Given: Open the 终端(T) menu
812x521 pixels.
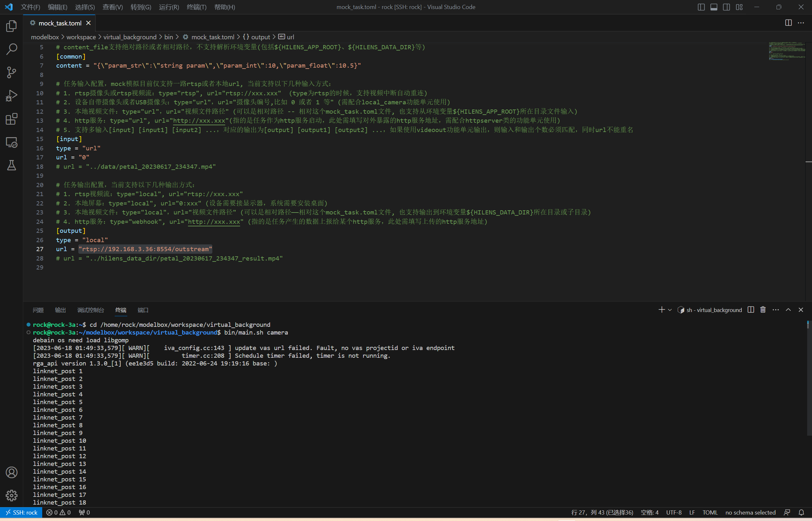Looking at the screenshot, I should pyautogui.click(x=196, y=7).
